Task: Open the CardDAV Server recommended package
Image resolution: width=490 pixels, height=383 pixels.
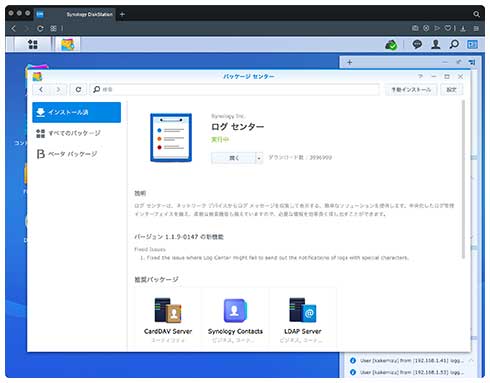Action: click(168, 318)
